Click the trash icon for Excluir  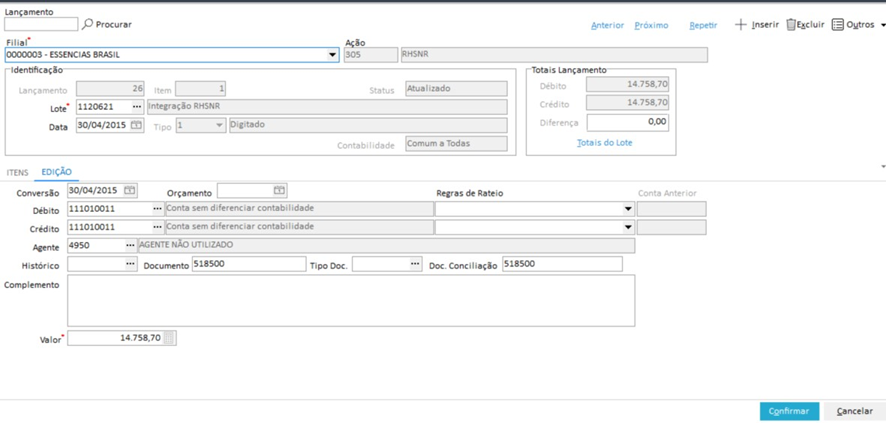tap(791, 25)
